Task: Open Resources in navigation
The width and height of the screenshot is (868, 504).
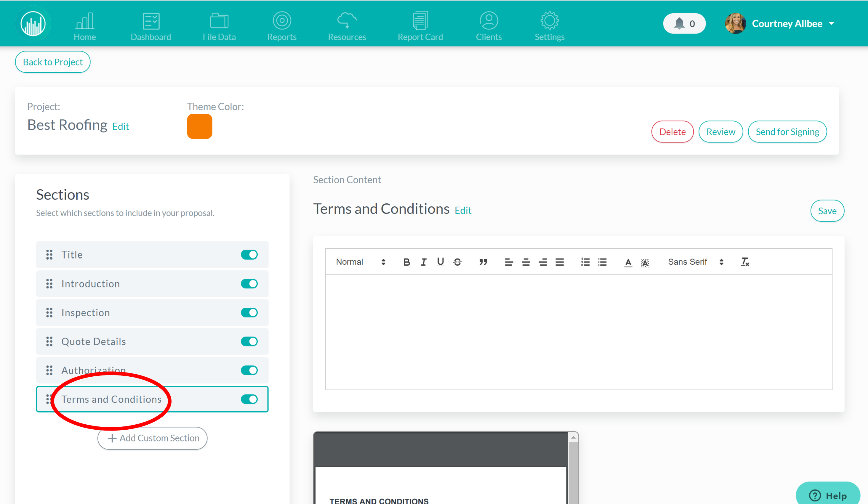Action: tap(347, 27)
